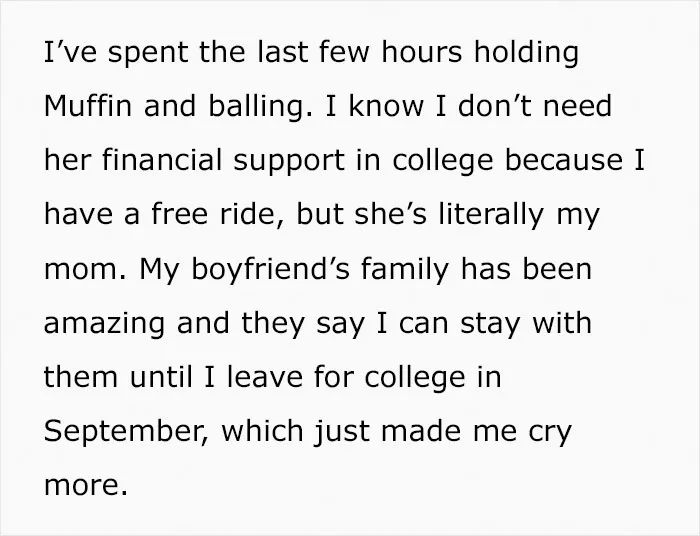Click the word "hours" on first line
The height and width of the screenshot is (536, 700).
(421, 52)
